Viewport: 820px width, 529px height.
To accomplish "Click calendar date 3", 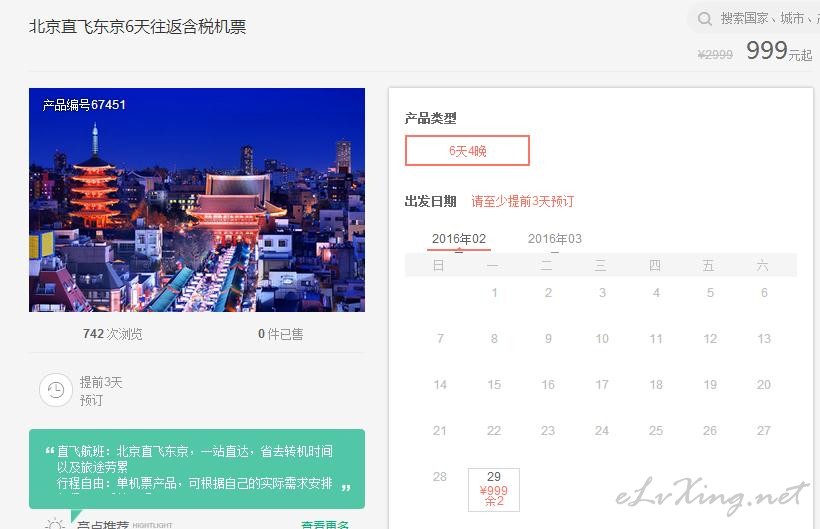I will [x=602, y=293].
